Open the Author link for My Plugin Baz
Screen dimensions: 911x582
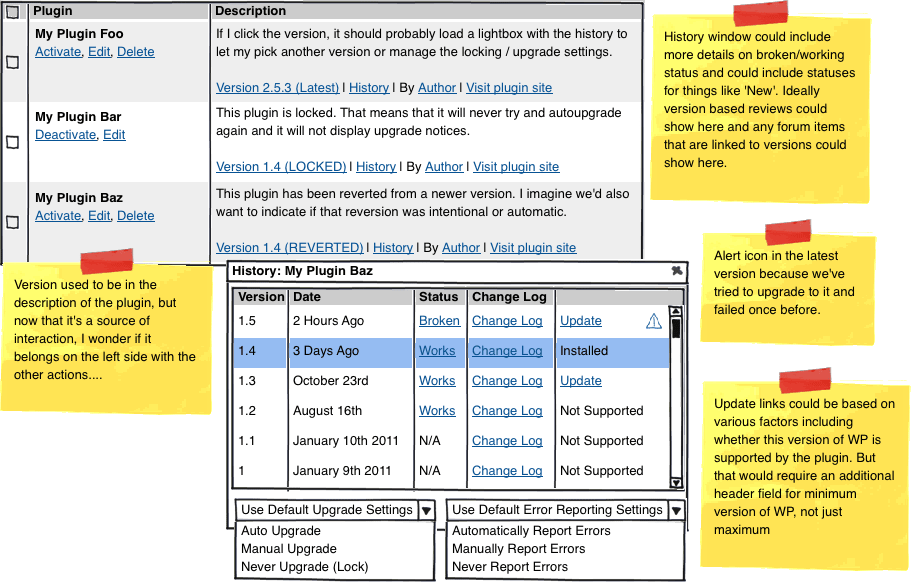pos(461,247)
